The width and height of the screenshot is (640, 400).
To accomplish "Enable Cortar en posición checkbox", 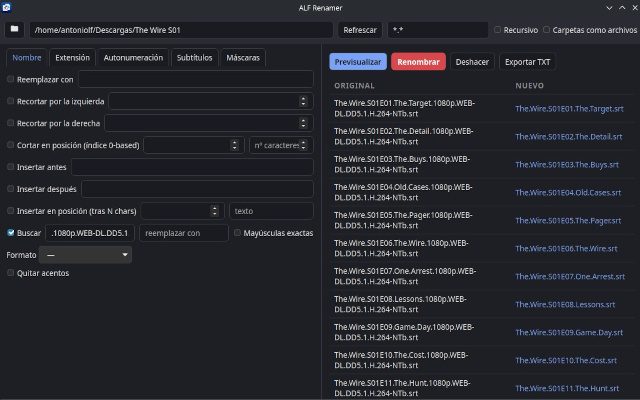I will (10, 145).
